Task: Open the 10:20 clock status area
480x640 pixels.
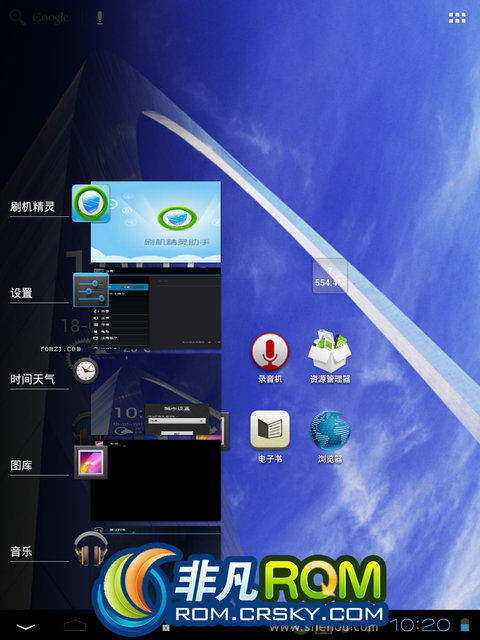Action: point(420,625)
